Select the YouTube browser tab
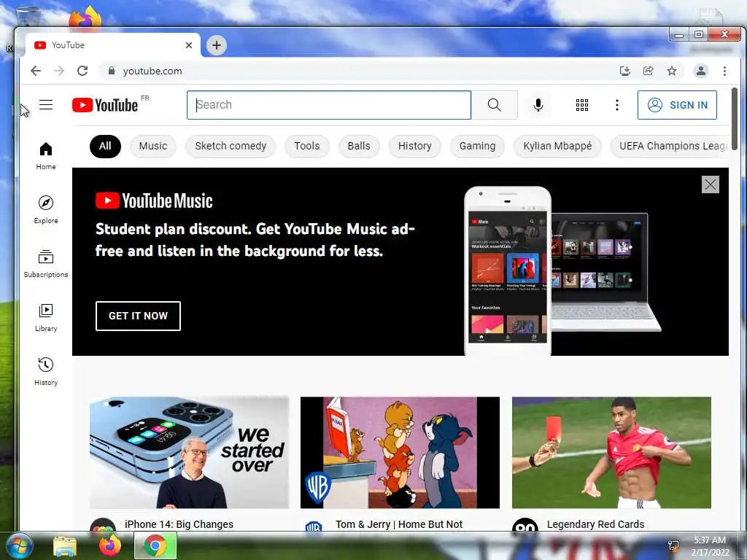 click(112, 45)
